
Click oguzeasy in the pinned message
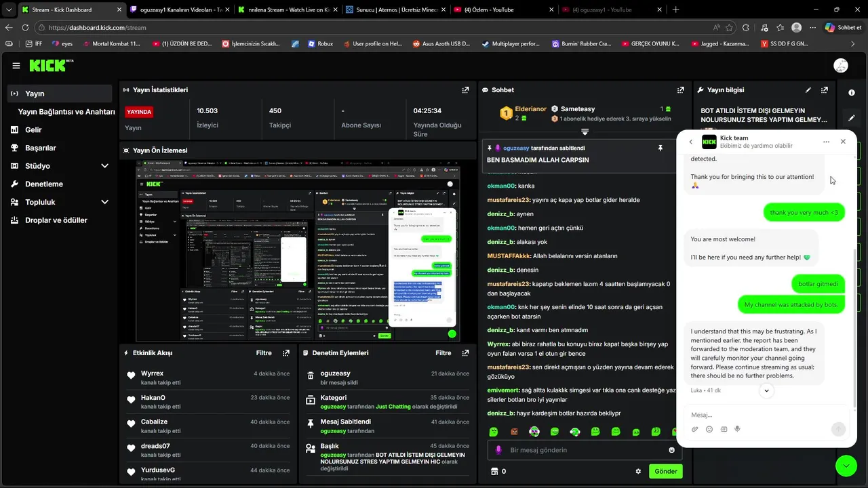point(516,148)
